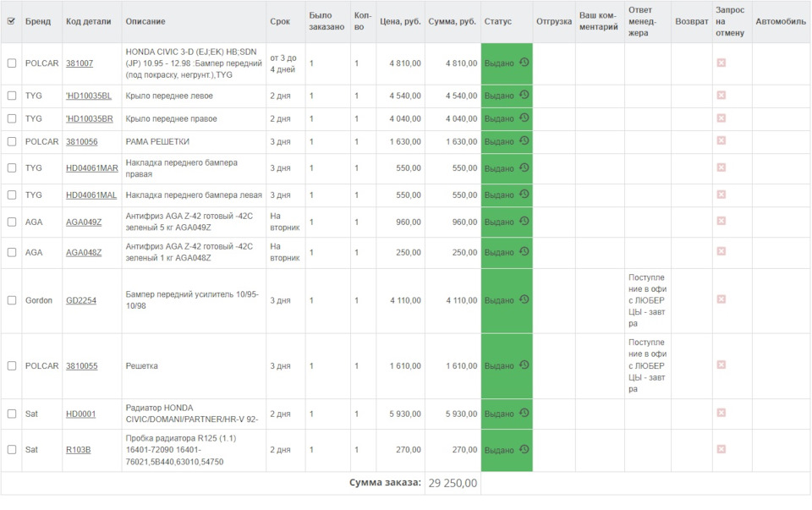Click the Статус column header
Screen dimensions: 812x510
[x=497, y=21]
